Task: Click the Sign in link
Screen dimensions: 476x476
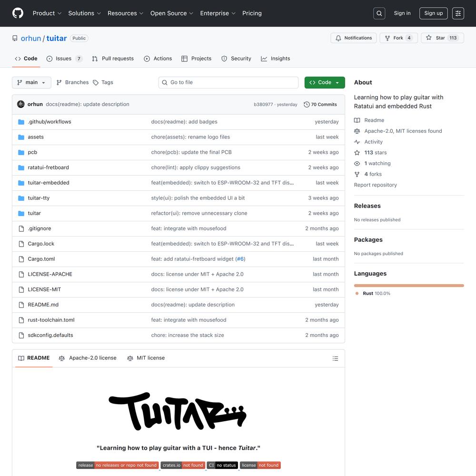Action: pyautogui.click(x=402, y=13)
